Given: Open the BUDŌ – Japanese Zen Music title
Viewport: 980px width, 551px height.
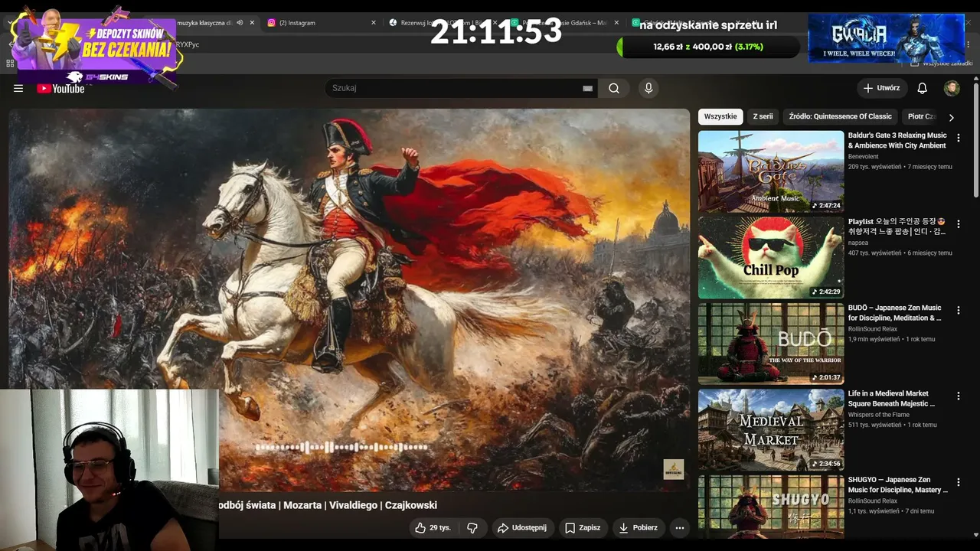Looking at the screenshot, I should point(895,313).
